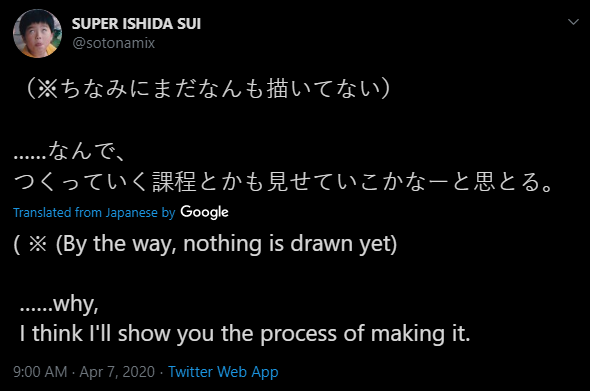Image resolution: width=590 pixels, height=391 pixels.
Task: Click the phrase 思とる。ending the Japanese tweet
Action: click(x=513, y=182)
